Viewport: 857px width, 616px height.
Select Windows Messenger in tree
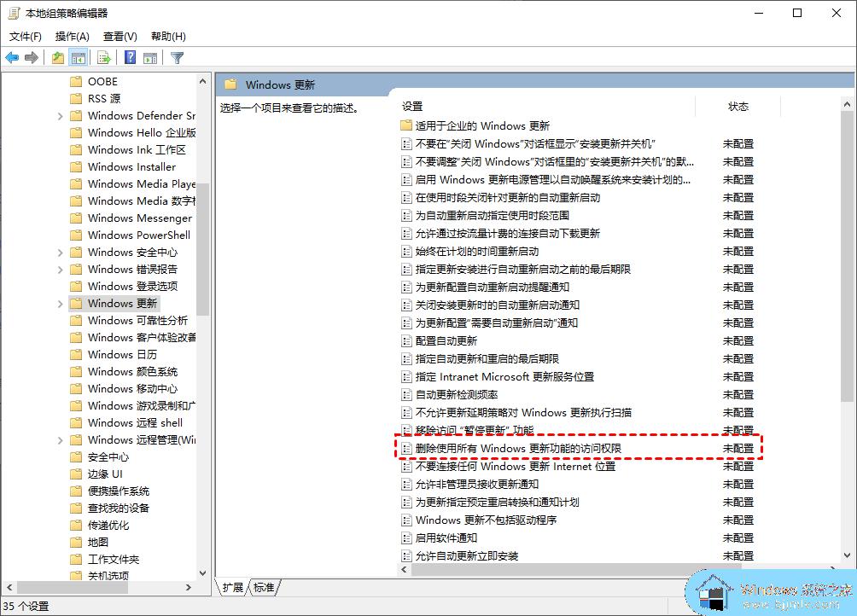(140, 218)
